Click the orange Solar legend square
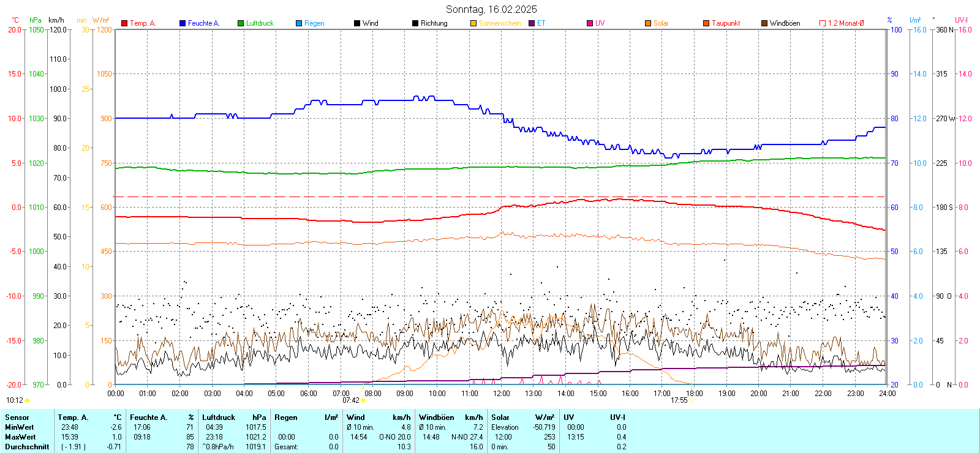The width and height of the screenshot is (980, 453). tap(648, 23)
